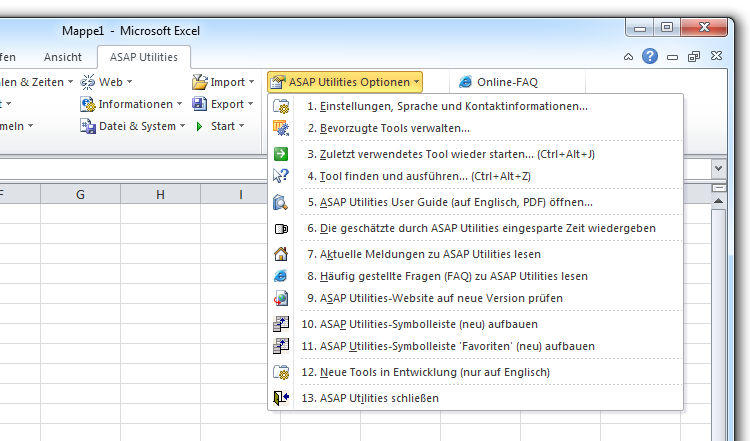Click the globe icon for version check
This screenshot has height=441, width=750.
coord(281,298)
